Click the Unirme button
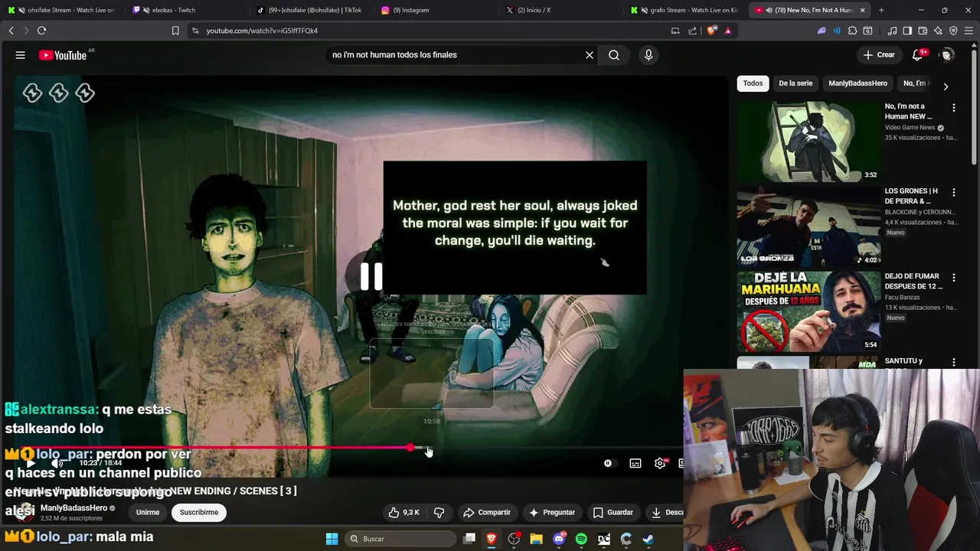The width and height of the screenshot is (980, 551). 148,513
